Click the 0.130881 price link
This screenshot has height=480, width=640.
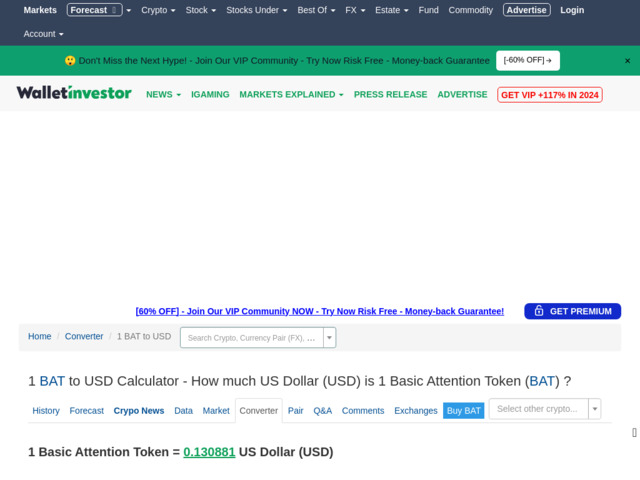click(x=209, y=452)
